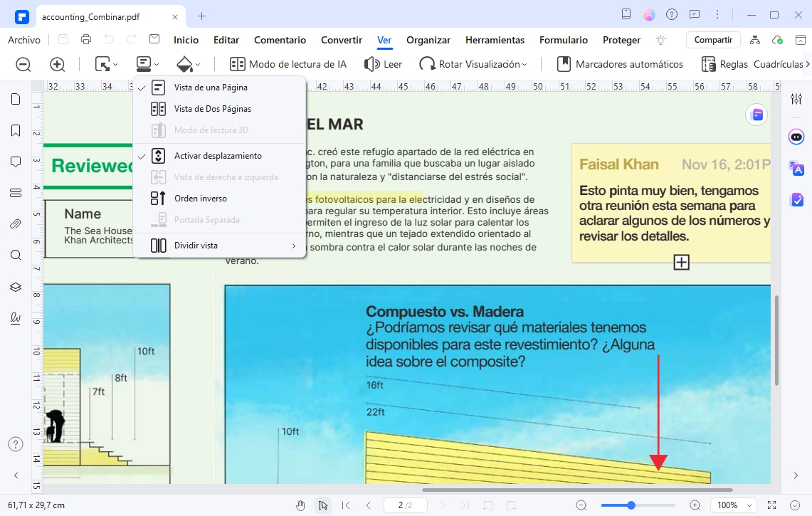Click the floating purple note icon
The width and height of the screenshot is (812, 516).
coord(756,115)
